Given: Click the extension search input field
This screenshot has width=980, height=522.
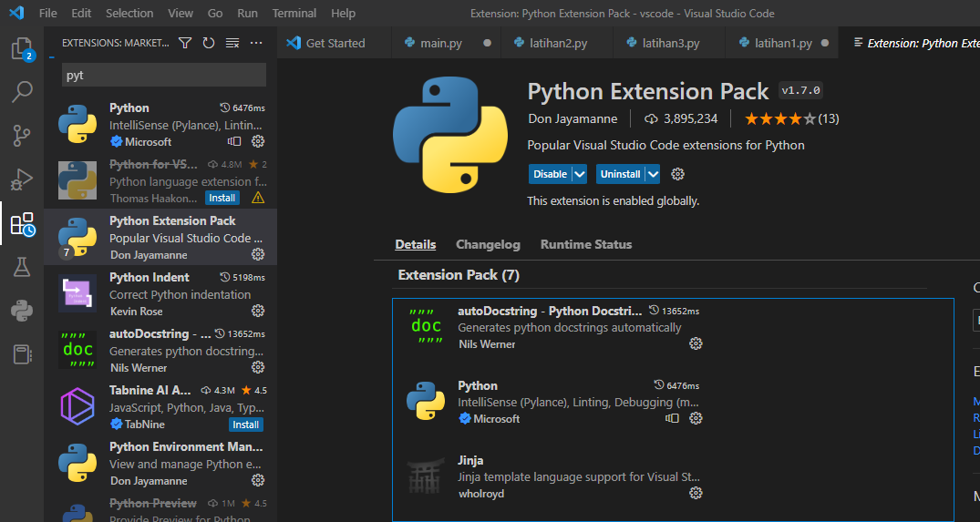Looking at the screenshot, I should click(x=164, y=75).
